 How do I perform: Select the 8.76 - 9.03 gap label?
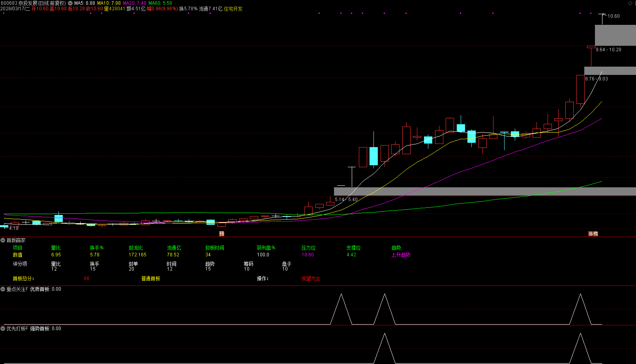click(596, 79)
